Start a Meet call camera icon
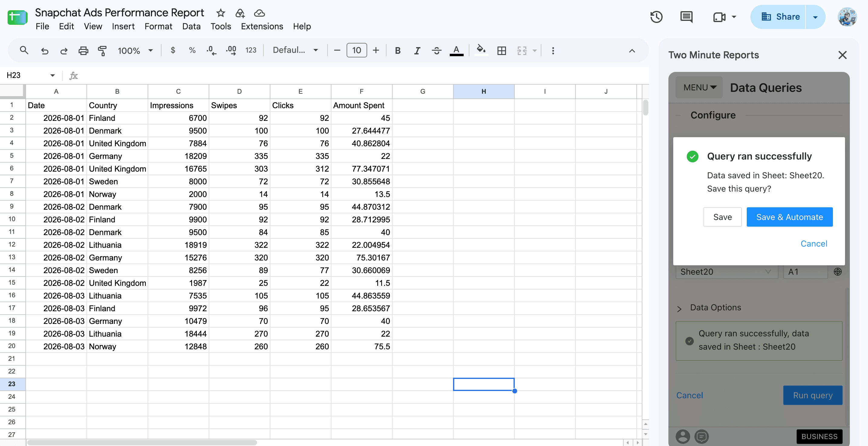This screenshot has width=868, height=446. (x=719, y=17)
